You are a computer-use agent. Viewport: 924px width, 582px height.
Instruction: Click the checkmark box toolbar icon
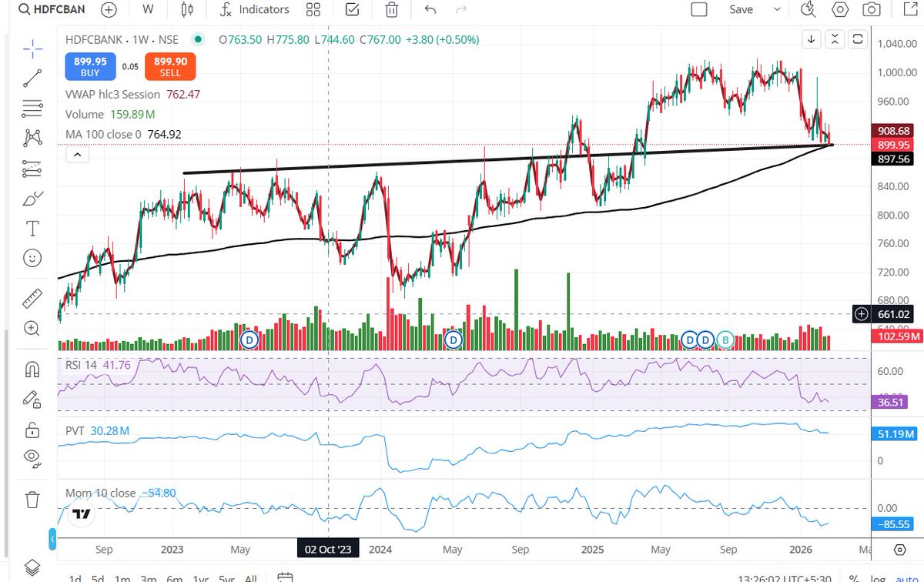353,10
